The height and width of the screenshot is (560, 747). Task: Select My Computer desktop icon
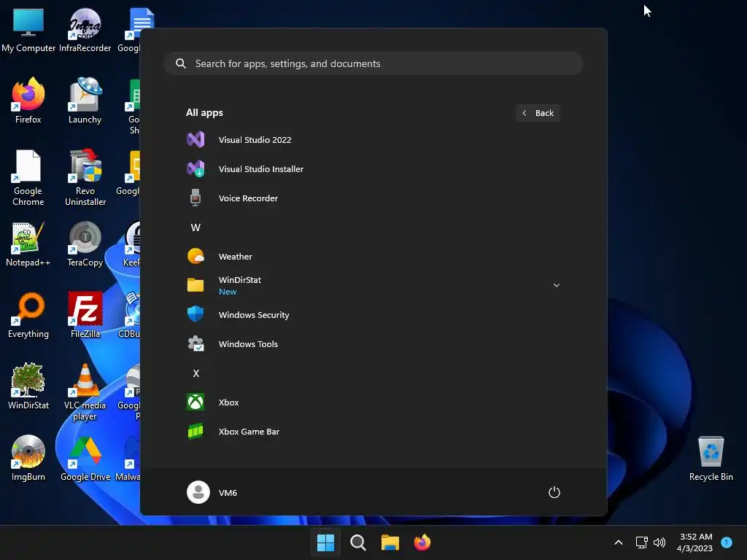tap(28, 30)
